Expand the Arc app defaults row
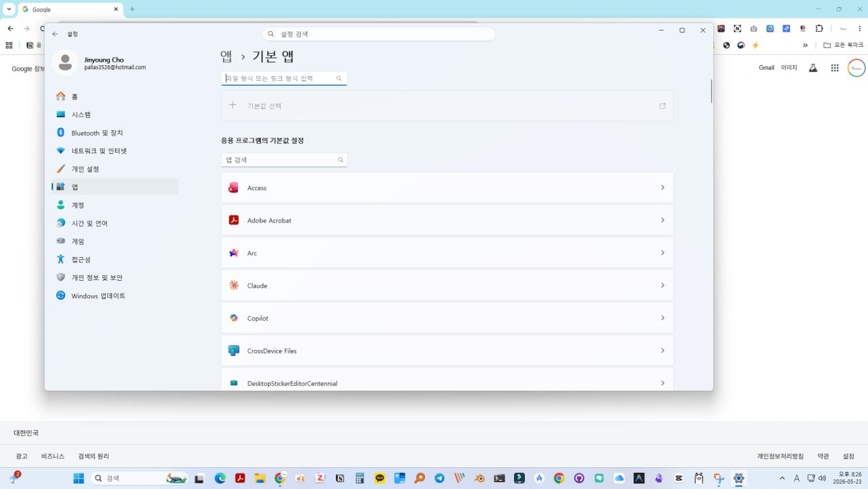The width and height of the screenshot is (868, 489). 447,252
